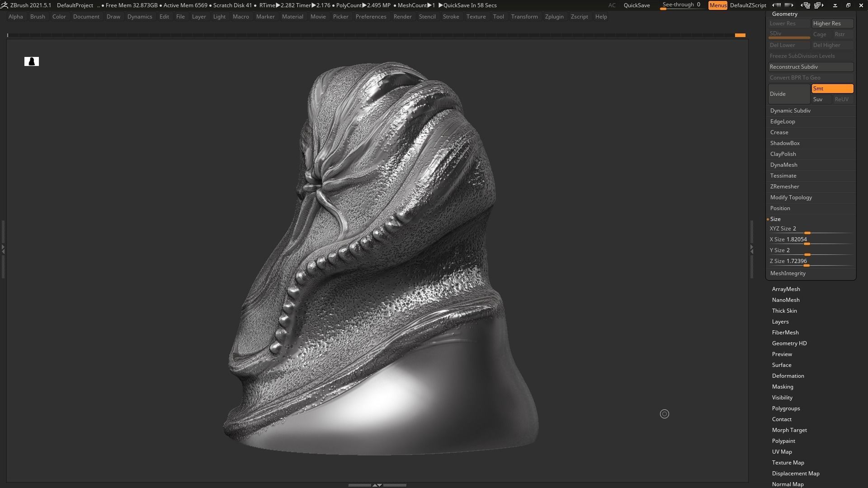868x488 pixels.
Task: Click the Lower Res button
Action: point(789,23)
